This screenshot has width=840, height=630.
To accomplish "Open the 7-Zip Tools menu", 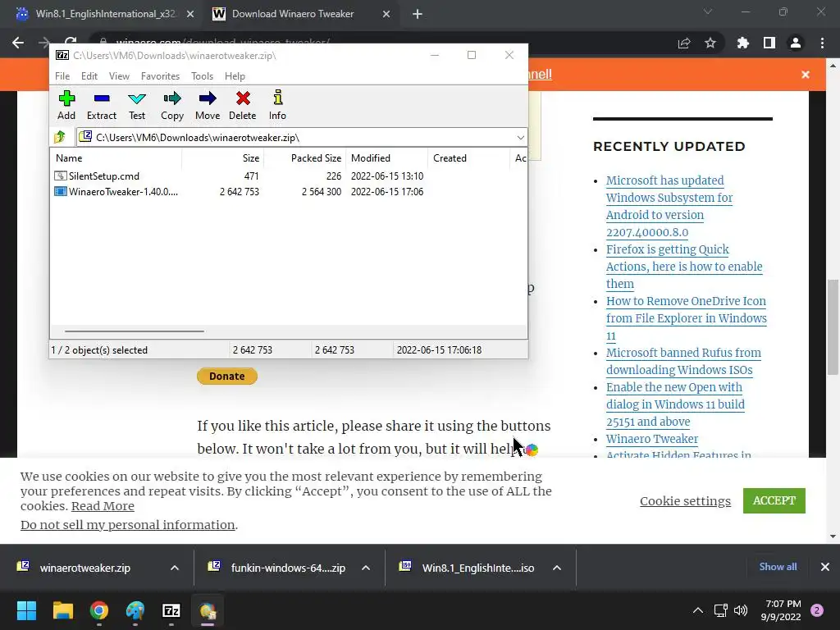I will 202,76.
